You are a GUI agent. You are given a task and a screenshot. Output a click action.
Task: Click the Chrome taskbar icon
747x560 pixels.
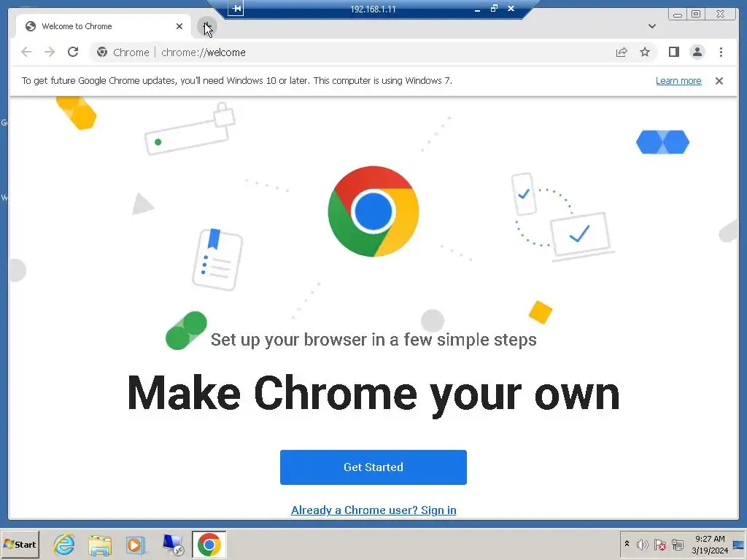(209, 544)
